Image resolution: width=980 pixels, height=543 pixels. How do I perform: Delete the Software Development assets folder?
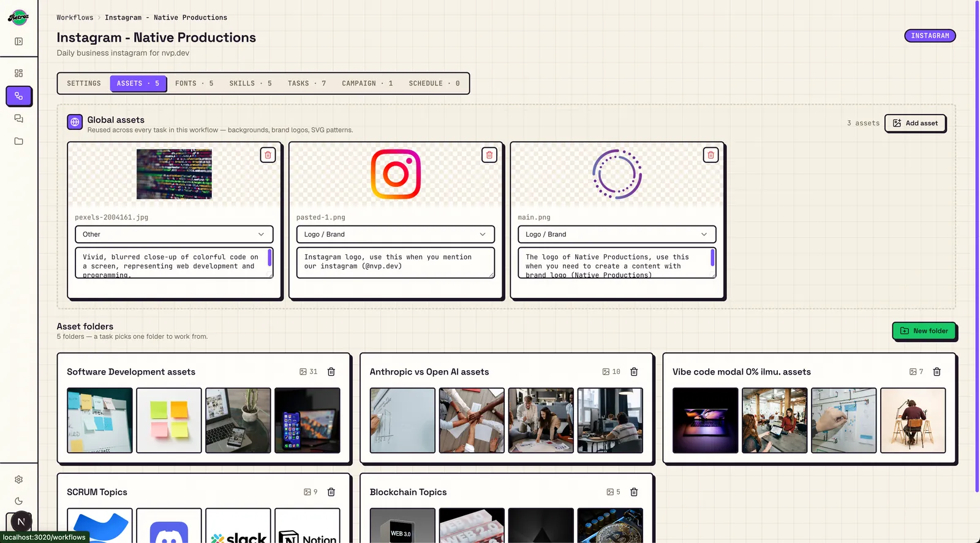click(331, 372)
